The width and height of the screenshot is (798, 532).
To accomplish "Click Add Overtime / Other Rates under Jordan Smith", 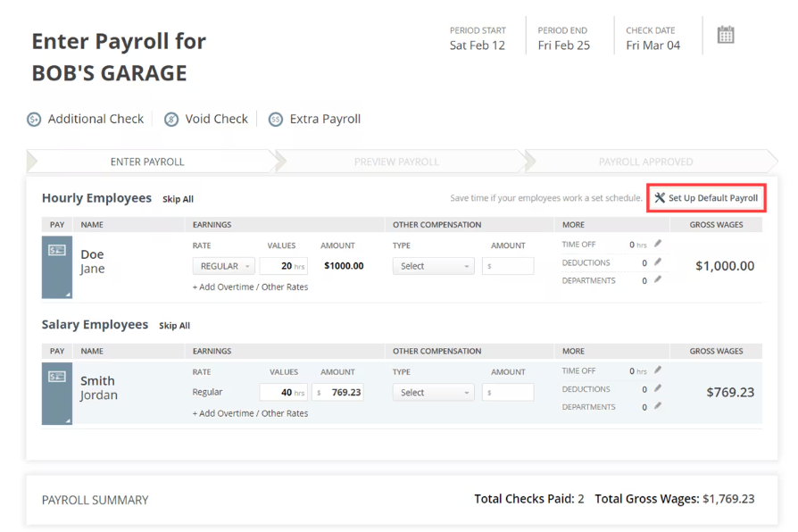I will (x=250, y=412).
